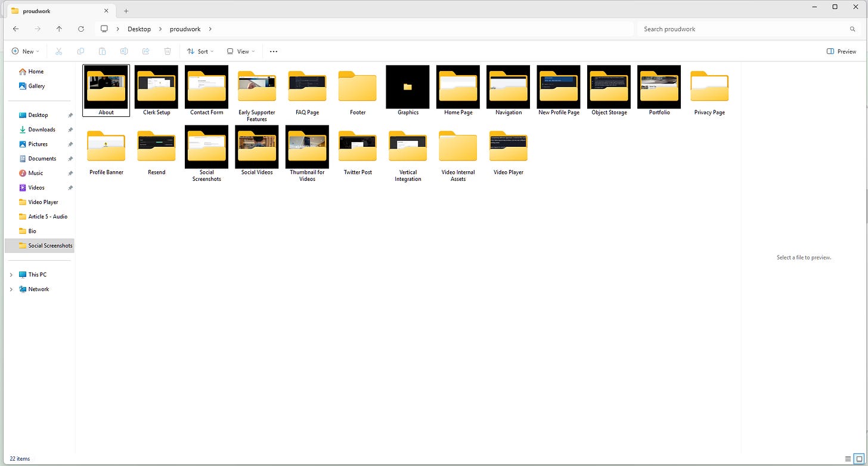Select the FAQ Page folder

pyautogui.click(x=307, y=90)
